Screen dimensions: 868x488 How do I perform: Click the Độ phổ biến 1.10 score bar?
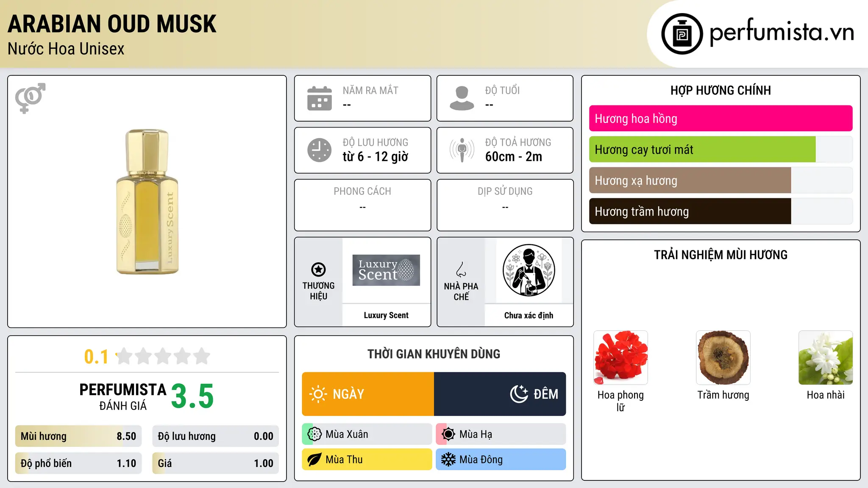[78, 463]
